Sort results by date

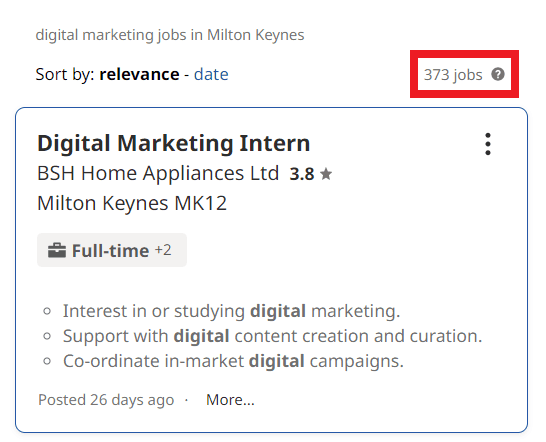211,74
